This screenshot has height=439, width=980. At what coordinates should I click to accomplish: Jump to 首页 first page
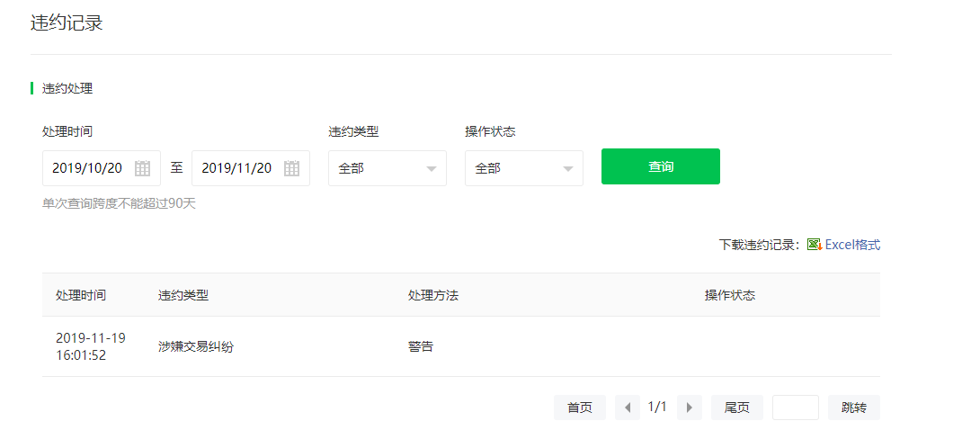click(580, 408)
